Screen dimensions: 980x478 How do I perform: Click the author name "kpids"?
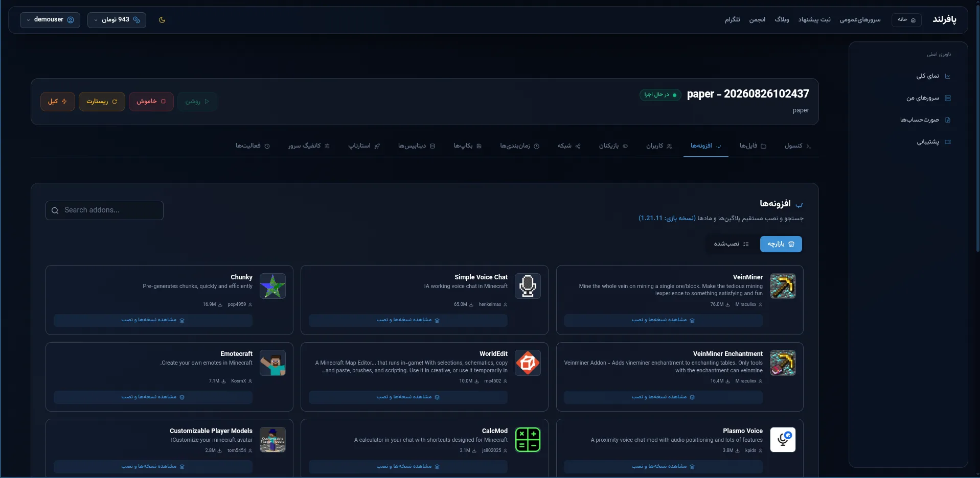(750, 450)
